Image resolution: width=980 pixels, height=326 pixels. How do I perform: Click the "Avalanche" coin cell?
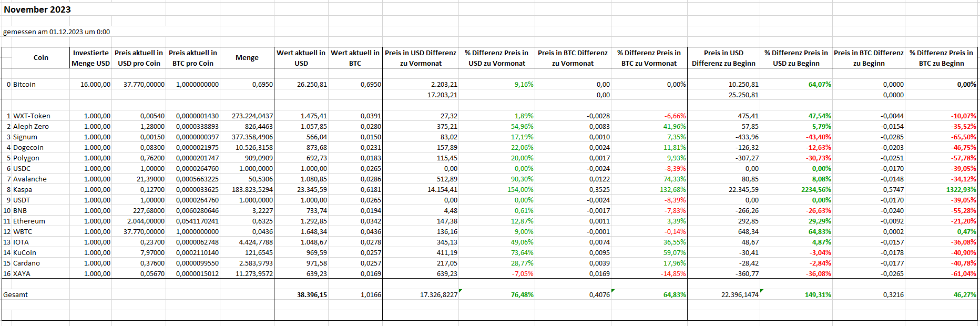pyautogui.click(x=29, y=179)
